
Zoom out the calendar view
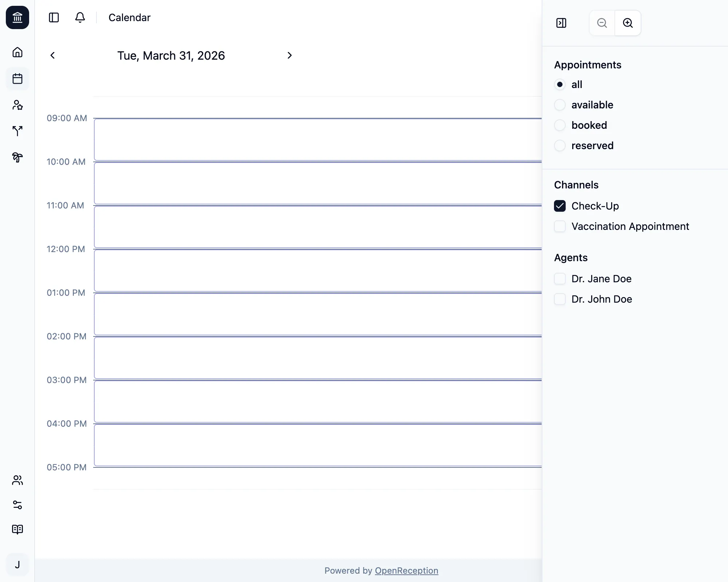pyautogui.click(x=602, y=23)
